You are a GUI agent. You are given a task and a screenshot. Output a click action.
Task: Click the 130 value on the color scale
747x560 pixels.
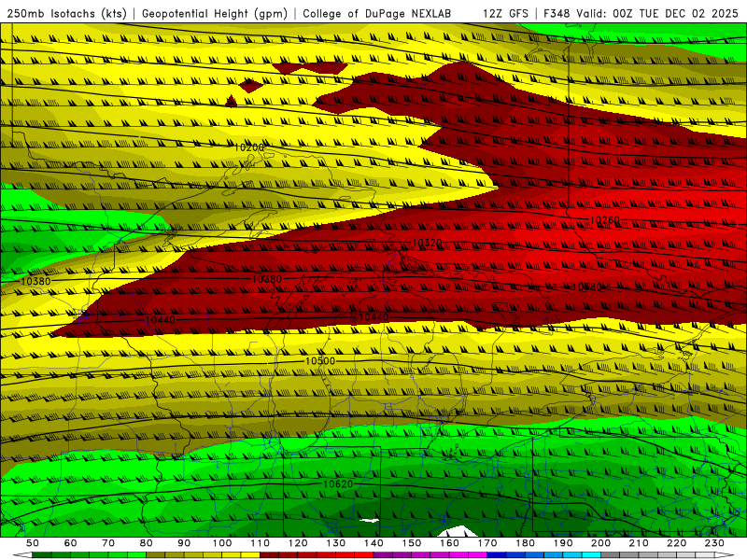pos(336,543)
